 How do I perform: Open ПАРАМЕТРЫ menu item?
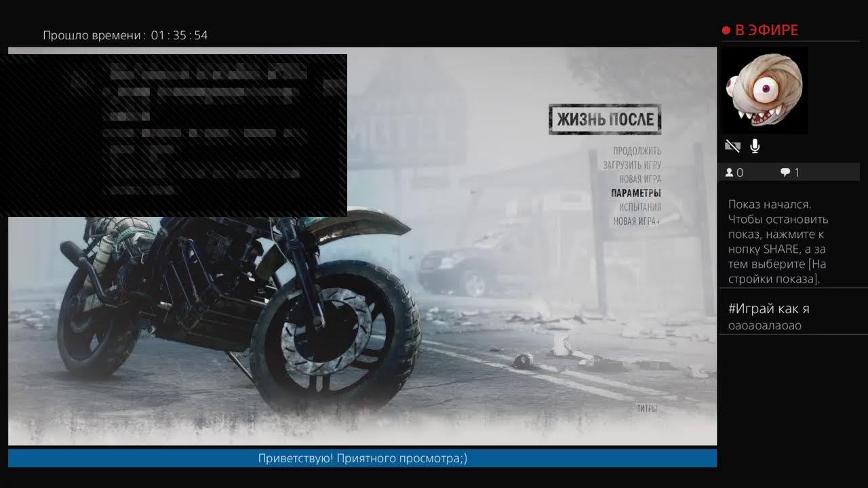point(635,193)
